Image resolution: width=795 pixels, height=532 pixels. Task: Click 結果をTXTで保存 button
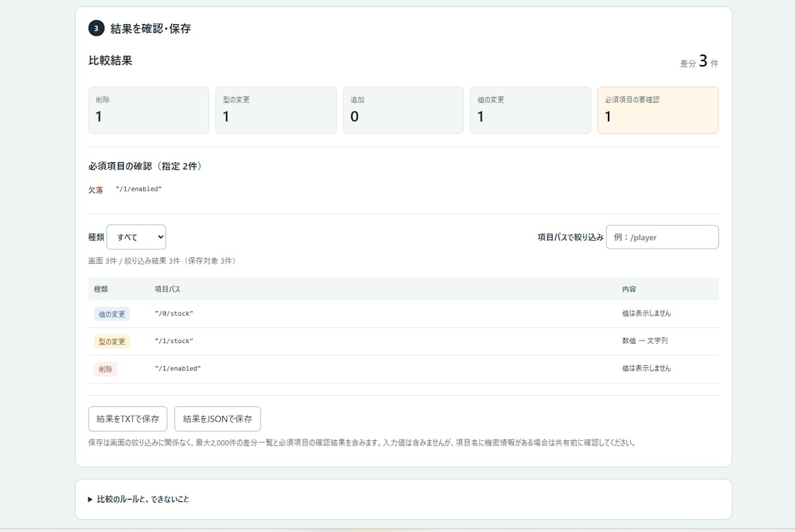pos(128,419)
